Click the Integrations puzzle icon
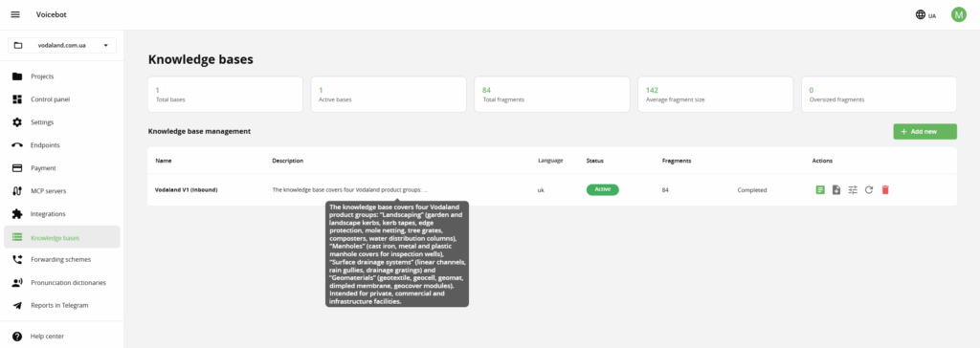Image resolution: width=980 pixels, height=348 pixels. tap(17, 213)
